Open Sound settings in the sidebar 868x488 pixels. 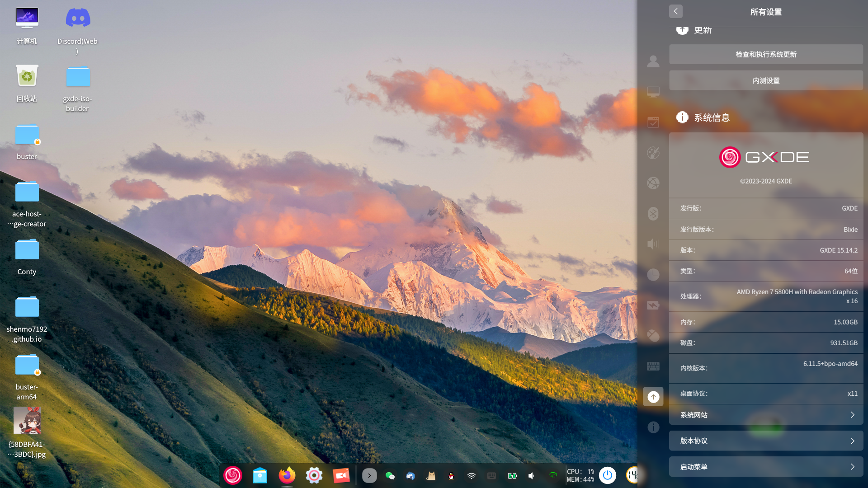pyautogui.click(x=653, y=244)
